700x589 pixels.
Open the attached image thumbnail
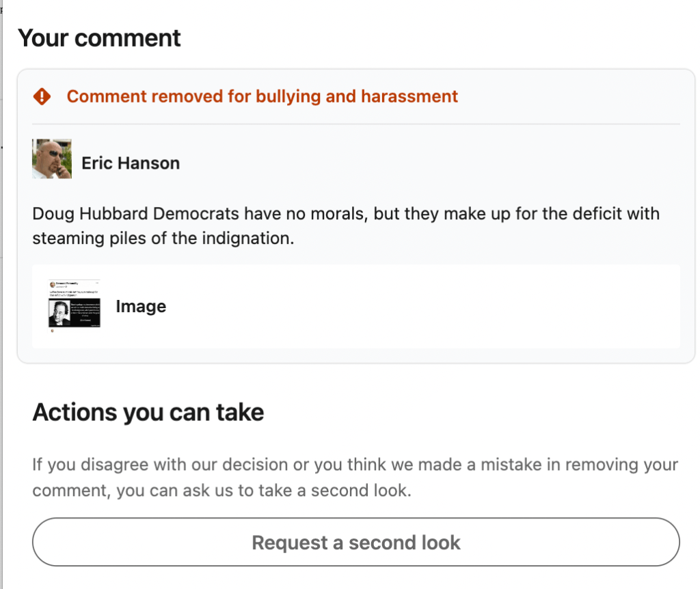(x=75, y=306)
